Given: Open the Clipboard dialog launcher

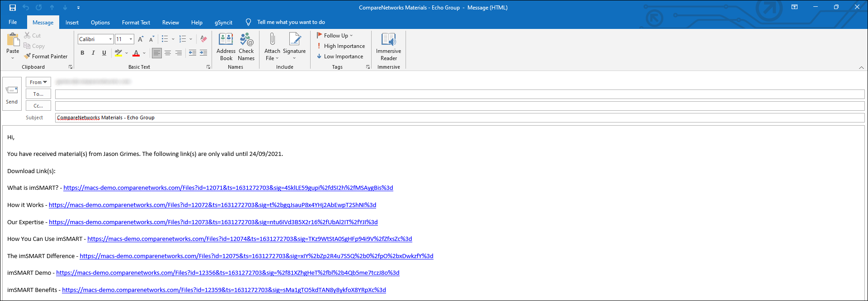Looking at the screenshot, I should (x=71, y=67).
